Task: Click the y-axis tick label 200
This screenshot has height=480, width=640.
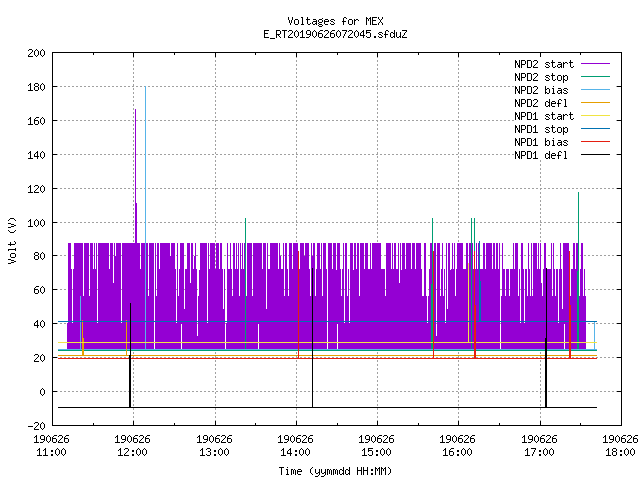Action: pyautogui.click(x=36, y=53)
